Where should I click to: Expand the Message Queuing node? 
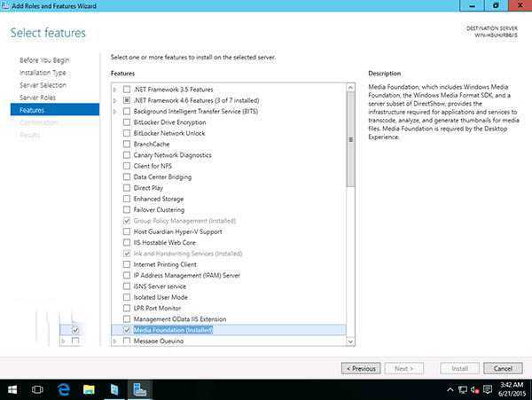(x=114, y=341)
